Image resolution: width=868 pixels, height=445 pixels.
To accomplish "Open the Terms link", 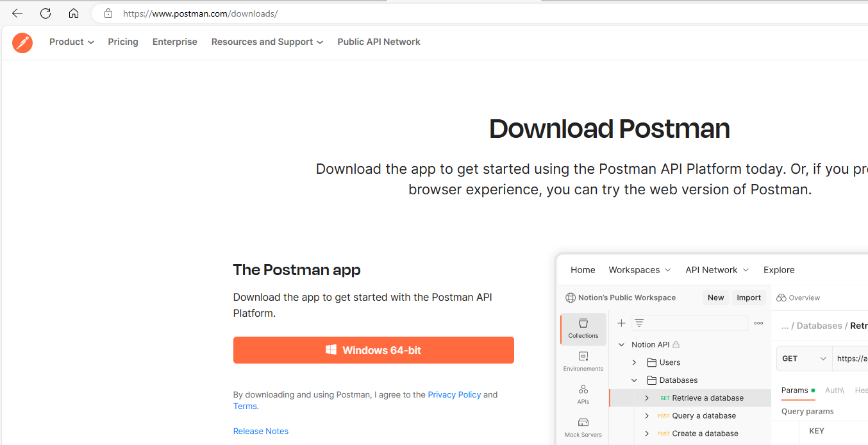I will coord(245,406).
